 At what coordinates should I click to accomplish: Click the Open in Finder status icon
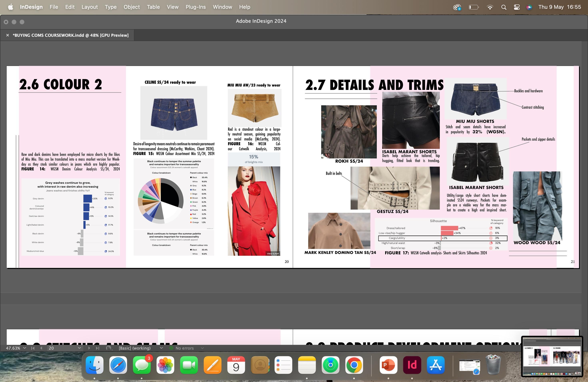108,348
